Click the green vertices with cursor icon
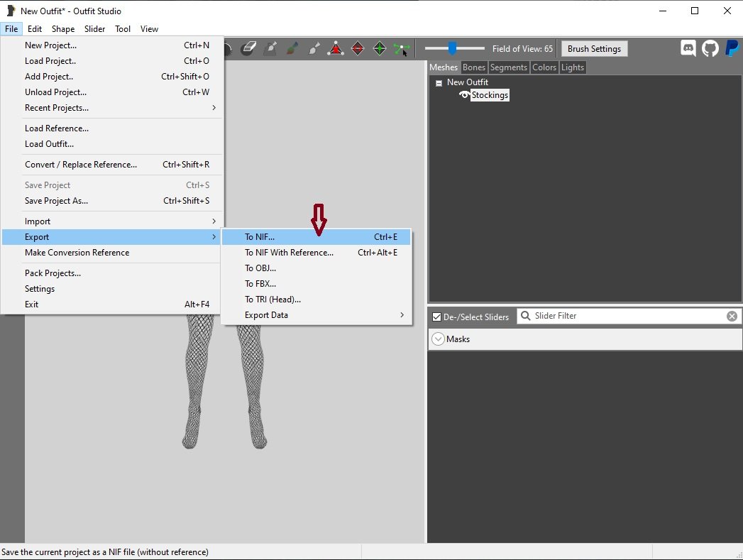This screenshot has width=743, height=560. pos(402,49)
